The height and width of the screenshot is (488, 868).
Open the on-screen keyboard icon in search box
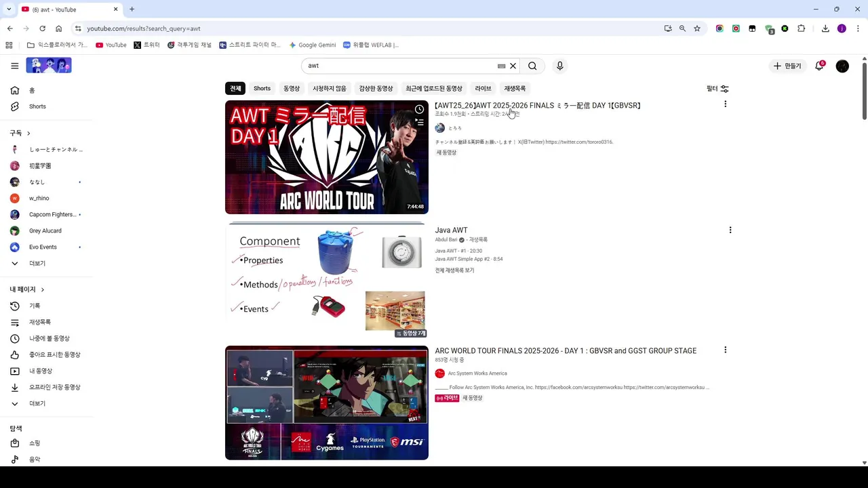(502, 66)
